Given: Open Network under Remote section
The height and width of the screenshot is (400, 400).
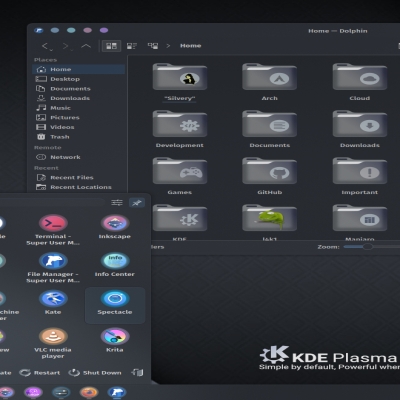Looking at the screenshot, I should [x=79, y=157].
